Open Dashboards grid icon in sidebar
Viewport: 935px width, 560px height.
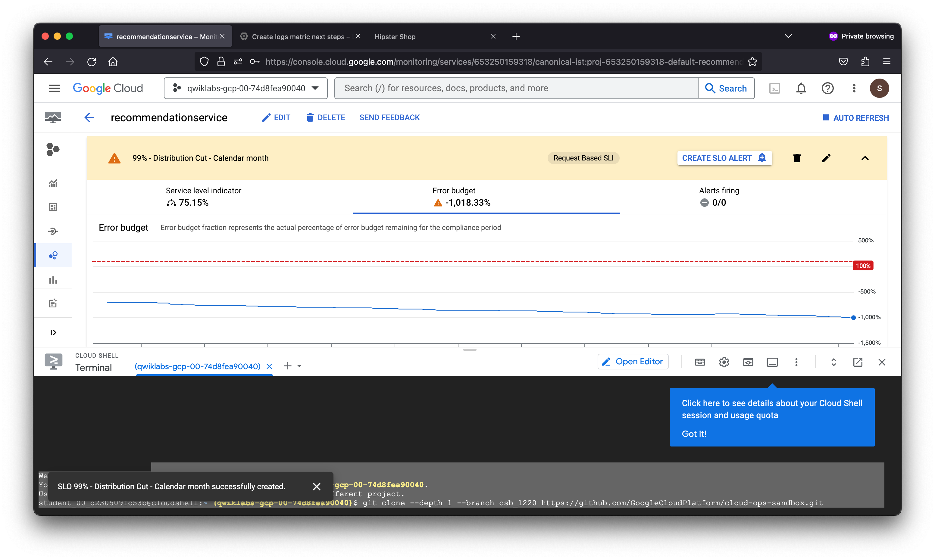[53, 207]
